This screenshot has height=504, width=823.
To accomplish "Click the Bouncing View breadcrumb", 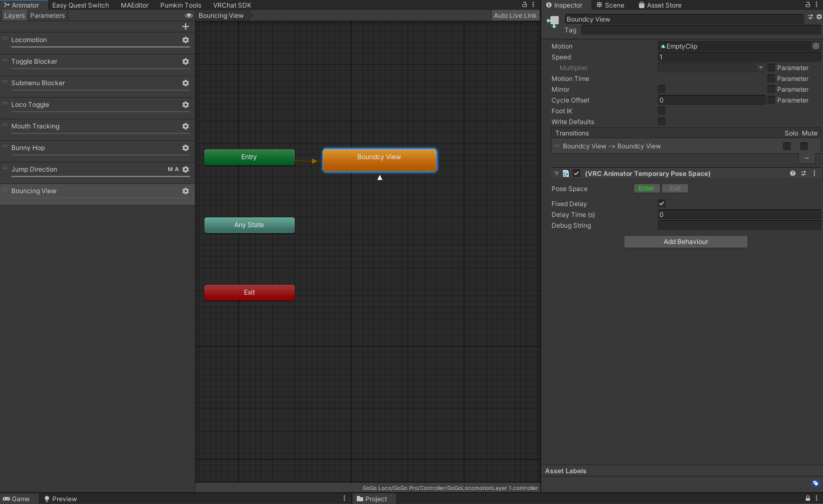I will point(221,16).
